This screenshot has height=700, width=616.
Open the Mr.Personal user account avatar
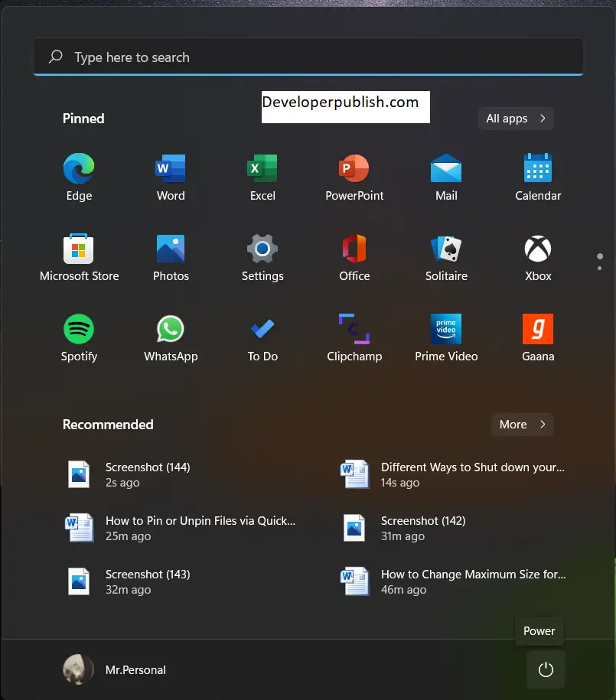click(x=78, y=669)
